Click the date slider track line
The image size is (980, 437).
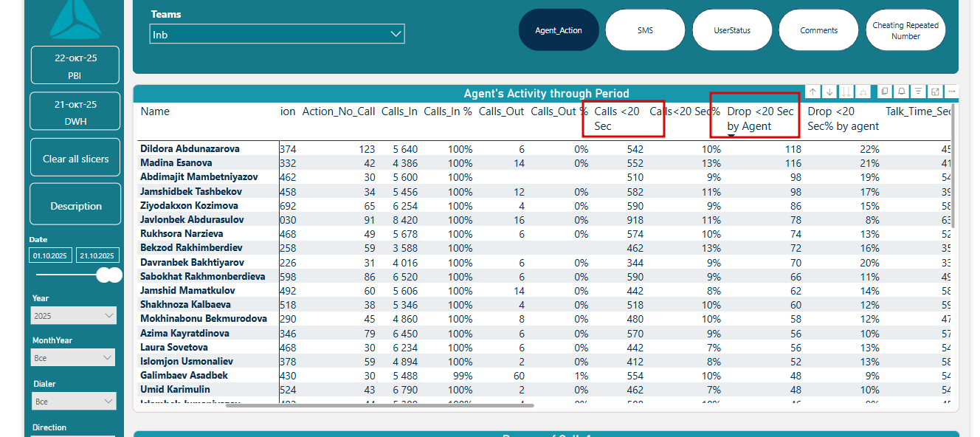[x=66, y=275]
